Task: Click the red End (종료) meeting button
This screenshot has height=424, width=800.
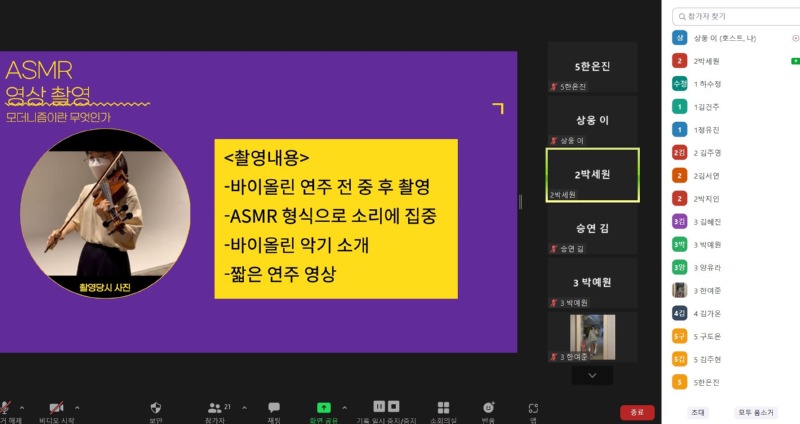Action: [x=637, y=412]
